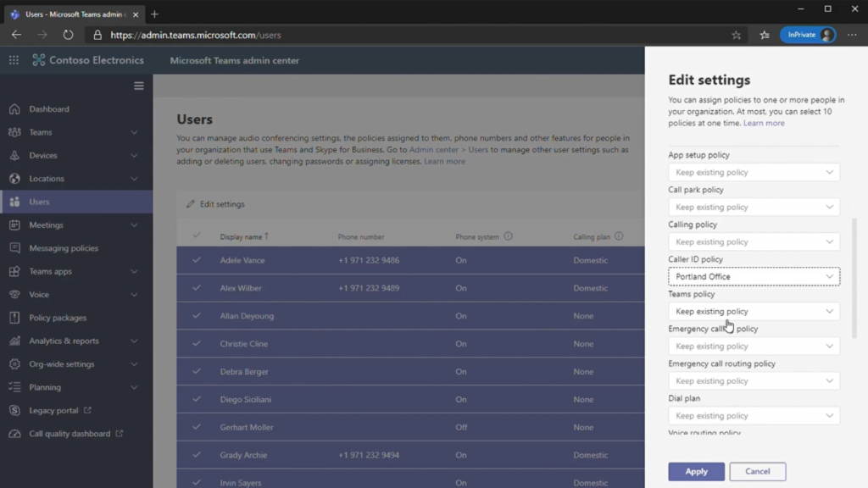Image resolution: width=868 pixels, height=488 pixels.
Task: Click the Edit settings label in toolbar
Action: (222, 204)
